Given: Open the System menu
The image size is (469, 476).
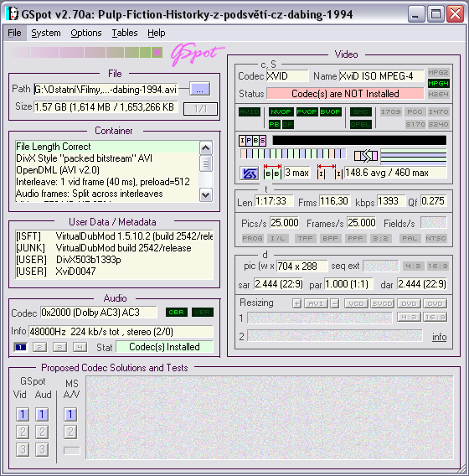Looking at the screenshot, I should click(x=46, y=33).
